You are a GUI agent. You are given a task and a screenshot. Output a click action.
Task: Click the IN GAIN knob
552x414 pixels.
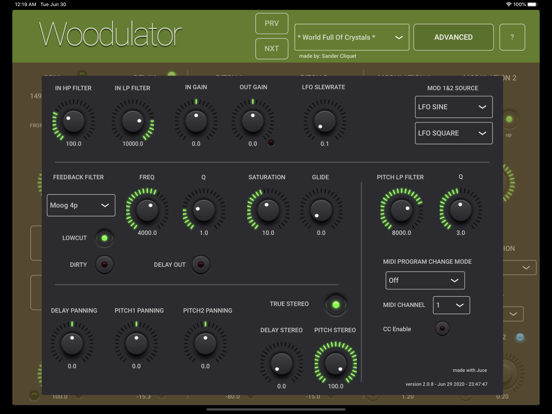[x=196, y=121]
